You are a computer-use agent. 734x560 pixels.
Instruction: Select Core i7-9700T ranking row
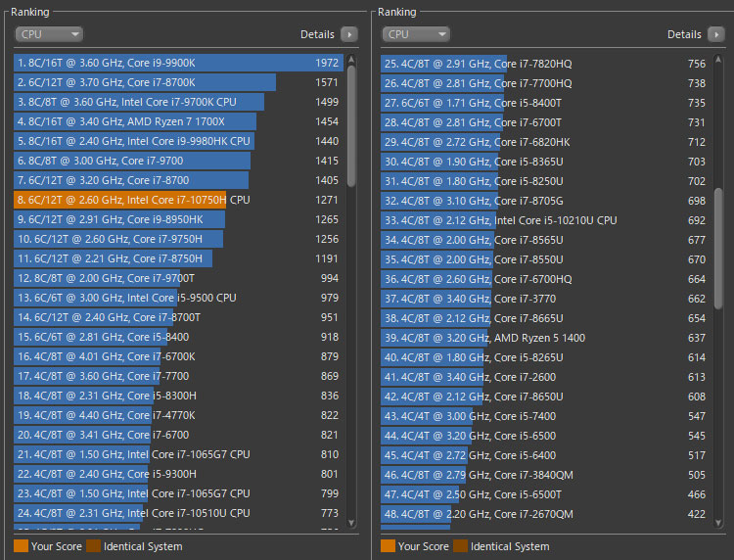point(179,278)
